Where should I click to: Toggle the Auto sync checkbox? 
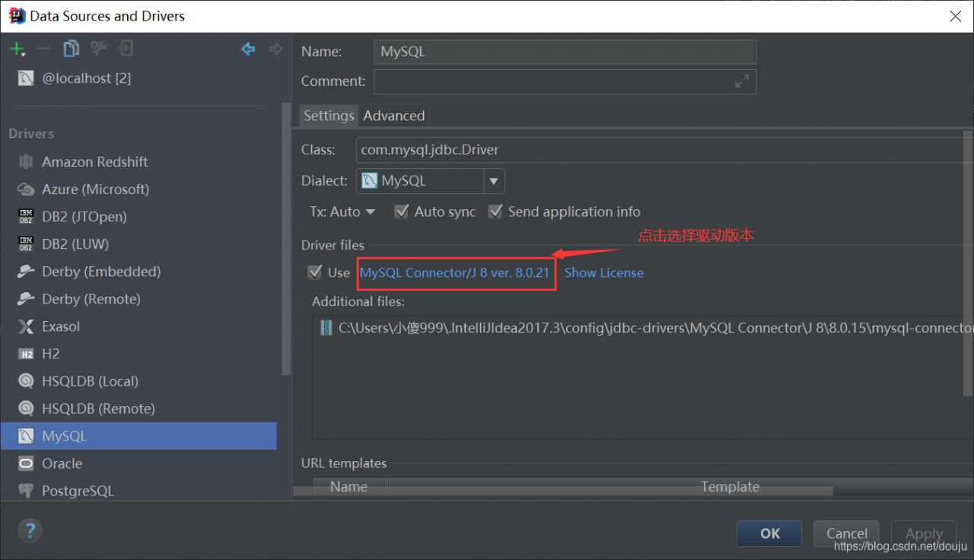pos(402,212)
